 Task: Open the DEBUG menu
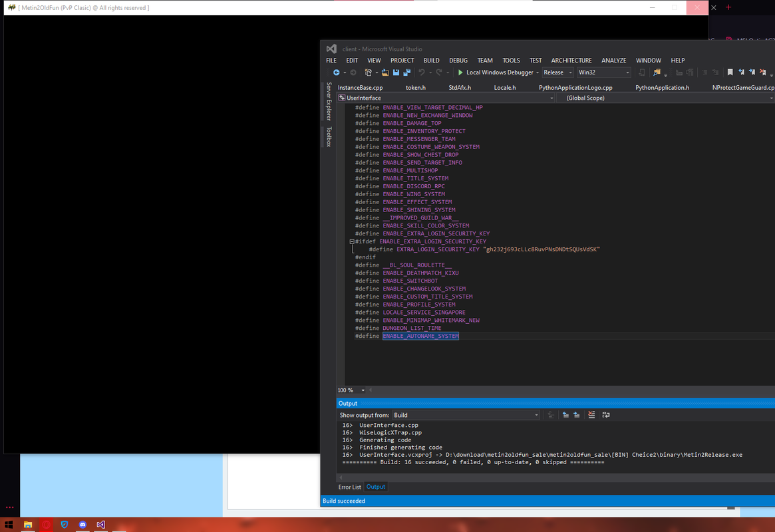[458, 61]
